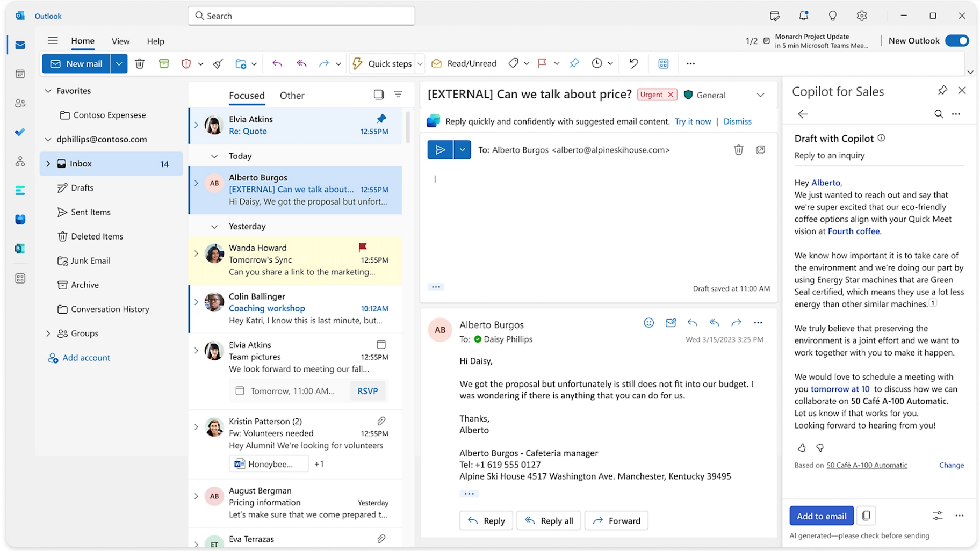The width and height of the screenshot is (980, 551).
Task: Pin the Copilot for Sales pane
Action: (x=942, y=90)
